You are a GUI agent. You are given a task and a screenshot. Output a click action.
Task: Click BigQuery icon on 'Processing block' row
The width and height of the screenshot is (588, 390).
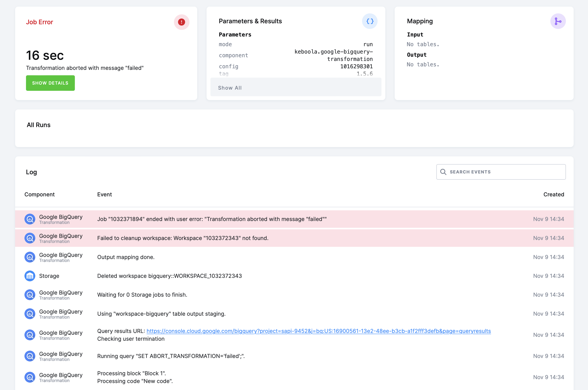pos(30,377)
